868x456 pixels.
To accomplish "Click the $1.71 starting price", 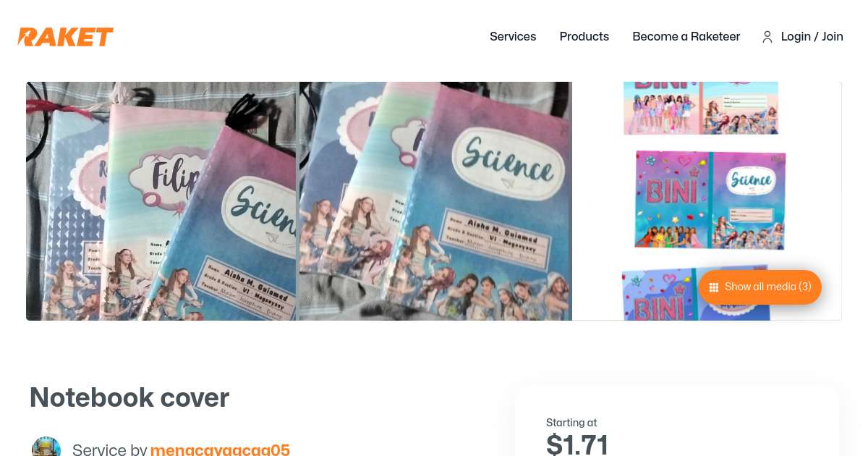I will click(x=577, y=444).
